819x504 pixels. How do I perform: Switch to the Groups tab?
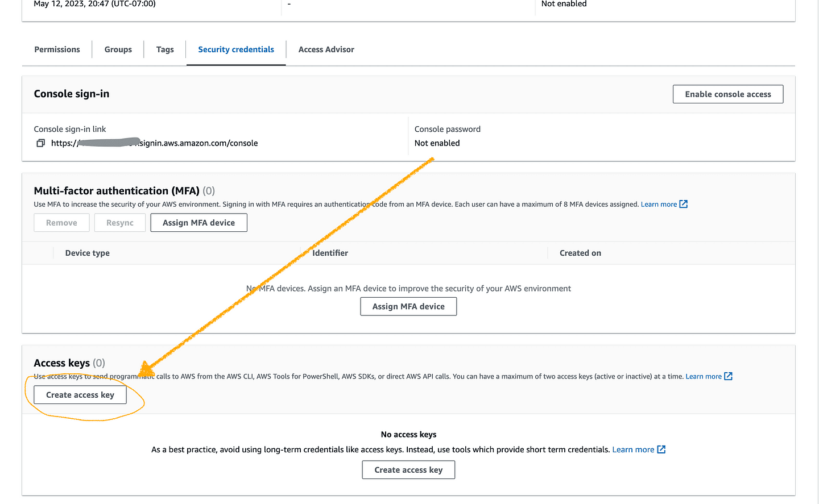(118, 49)
